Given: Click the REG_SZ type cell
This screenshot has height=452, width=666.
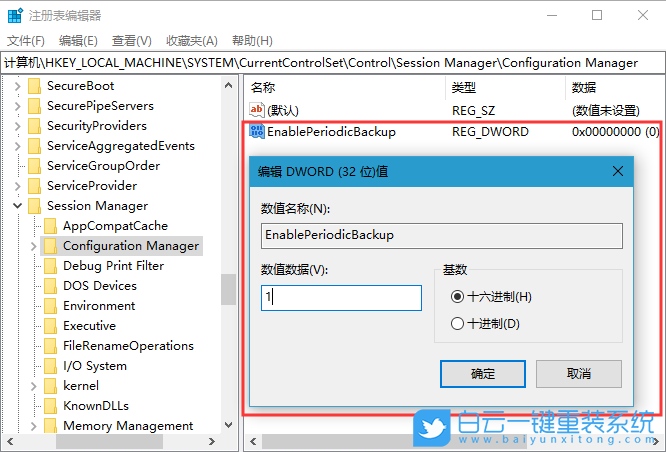Looking at the screenshot, I should pos(473,111).
